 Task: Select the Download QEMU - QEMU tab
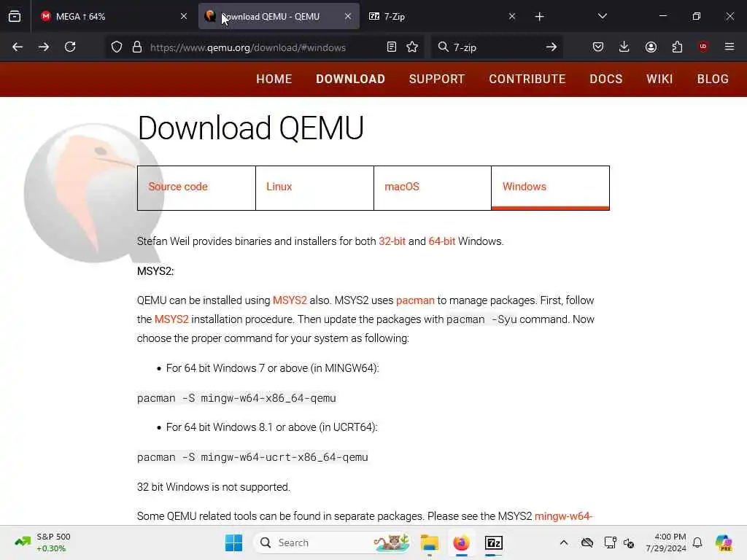tap(279, 16)
